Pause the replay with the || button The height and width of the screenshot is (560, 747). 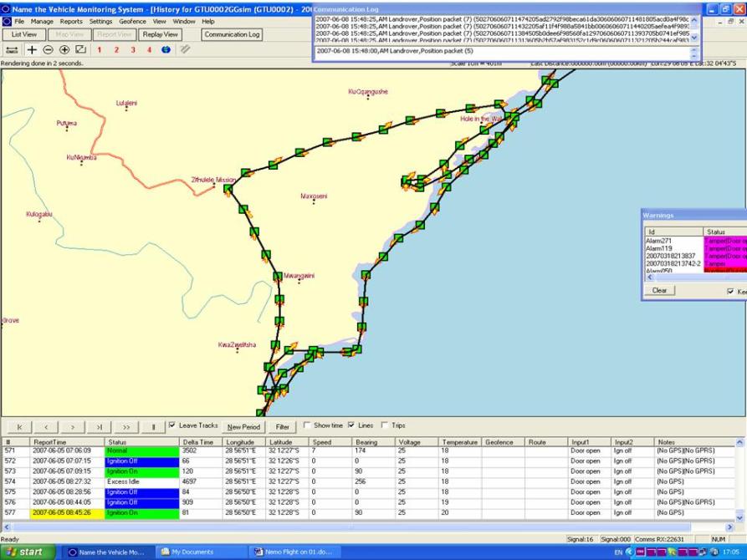click(153, 426)
